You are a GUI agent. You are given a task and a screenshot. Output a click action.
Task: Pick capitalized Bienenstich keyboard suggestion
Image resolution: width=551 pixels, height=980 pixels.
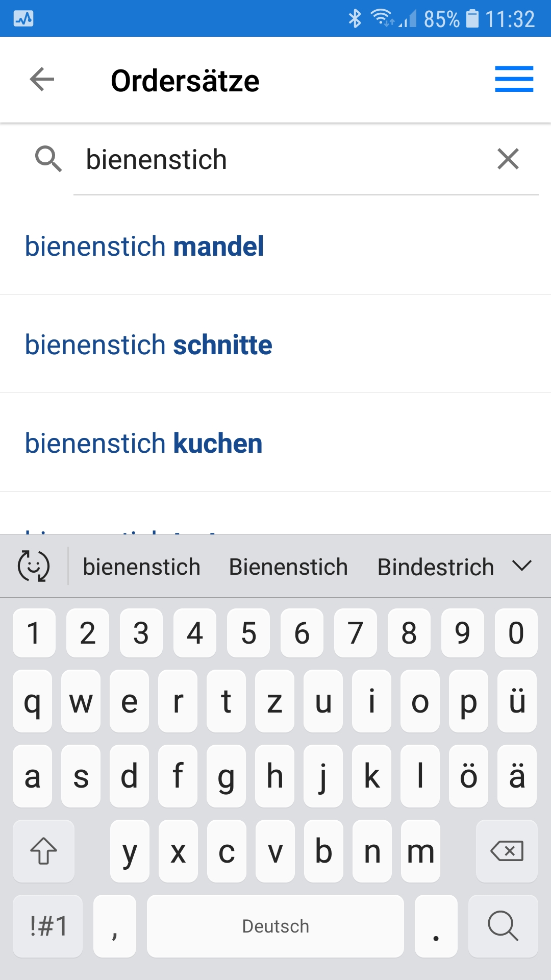[288, 567]
